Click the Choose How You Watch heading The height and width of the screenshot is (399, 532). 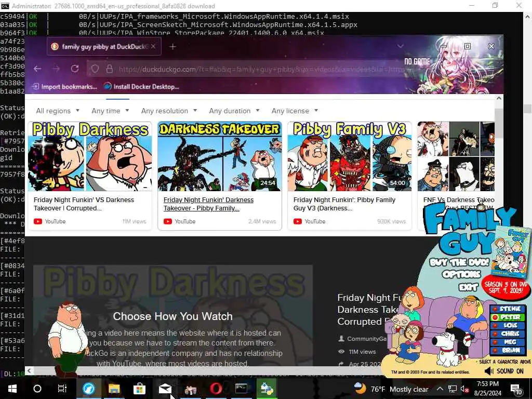[x=172, y=316]
